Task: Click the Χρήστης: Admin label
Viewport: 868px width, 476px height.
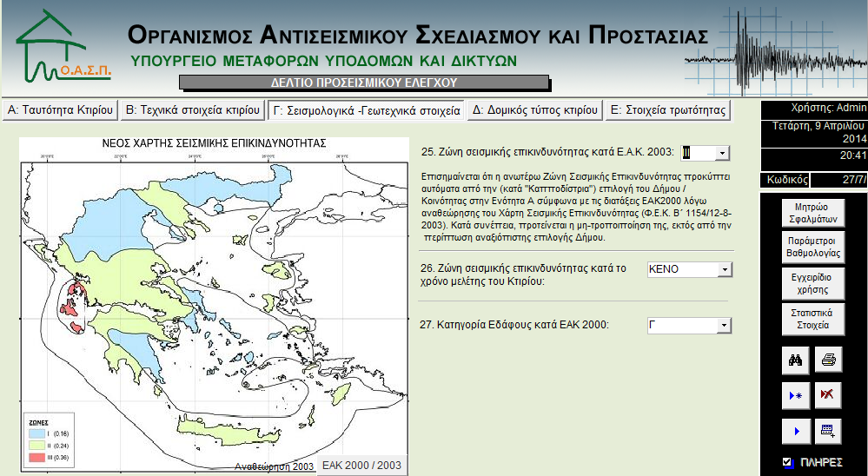Action: [829, 108]
